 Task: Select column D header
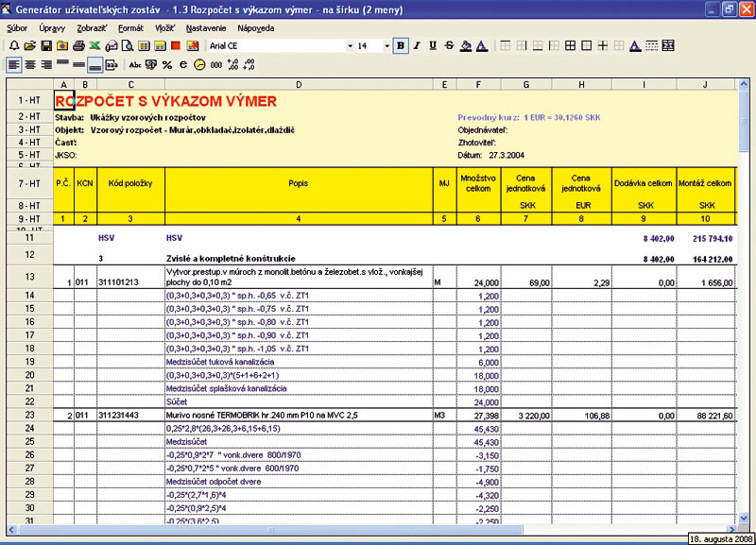click(x=299, y=85)
